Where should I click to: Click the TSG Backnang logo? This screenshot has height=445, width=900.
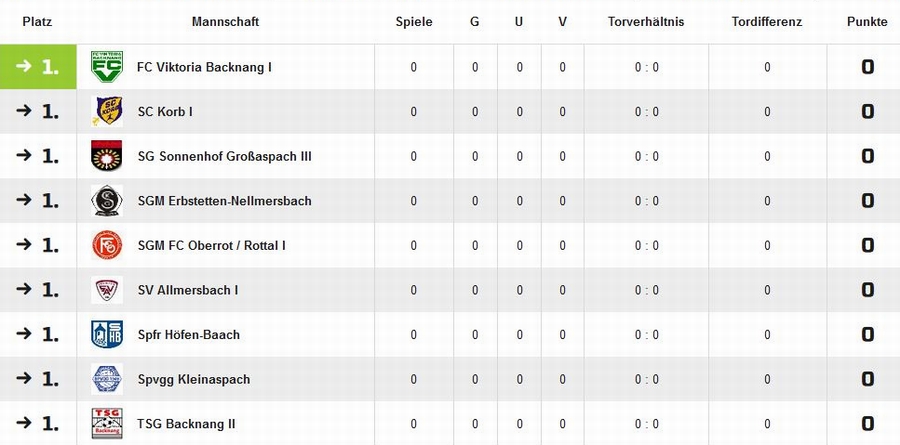pyautogui.click(x=107, y=424)
